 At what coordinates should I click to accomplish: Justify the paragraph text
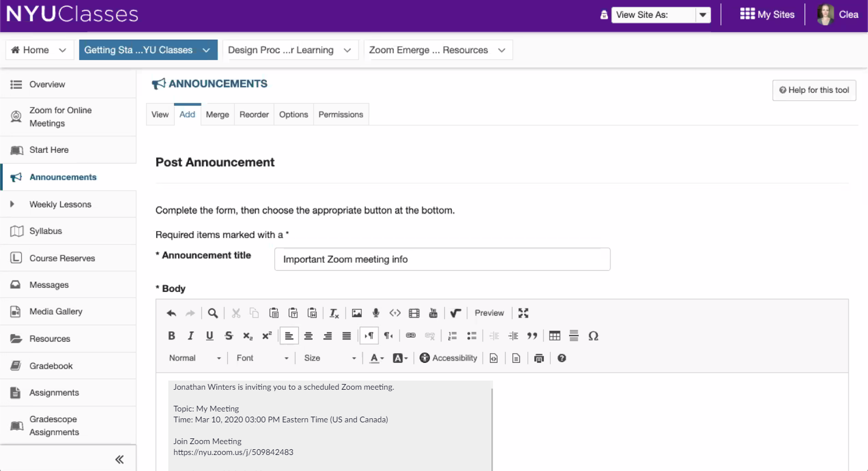click(346, 336)
